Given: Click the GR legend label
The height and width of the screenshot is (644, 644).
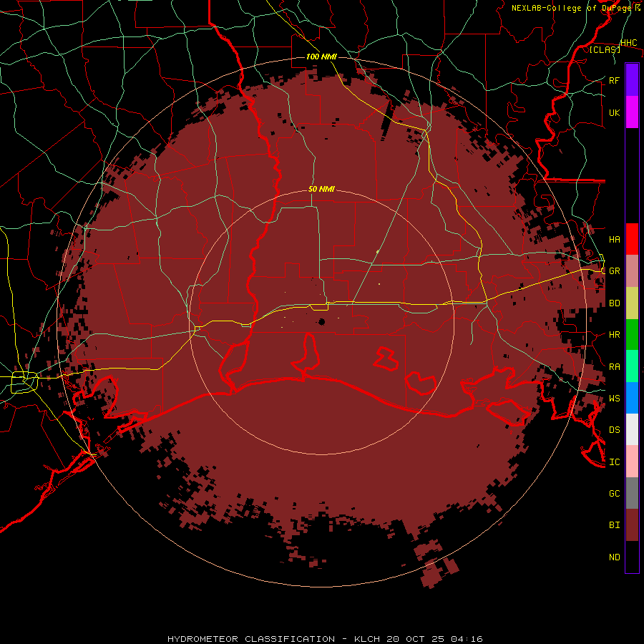Looking at the screenshot, I should pos(615,271).
